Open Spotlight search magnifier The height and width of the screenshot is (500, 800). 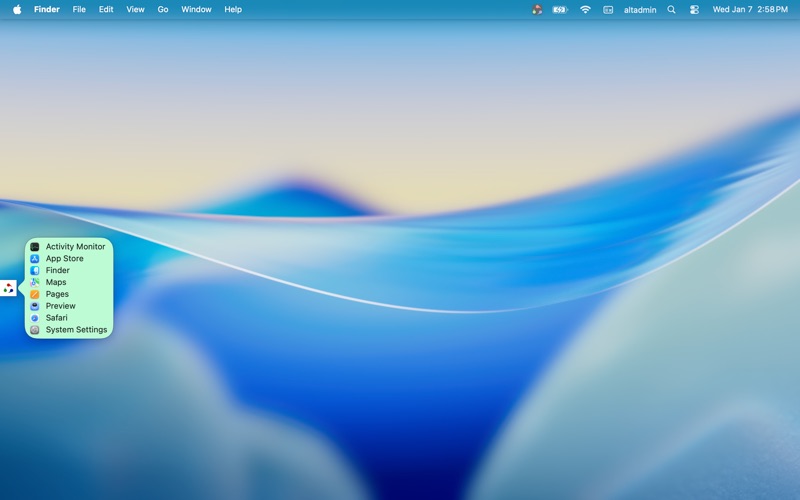[x=671, y=9]
